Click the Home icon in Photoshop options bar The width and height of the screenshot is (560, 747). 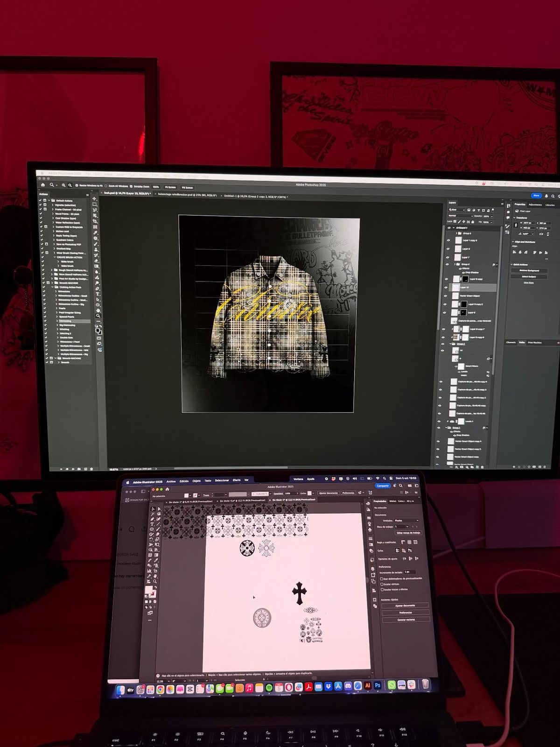pos(43,185)
